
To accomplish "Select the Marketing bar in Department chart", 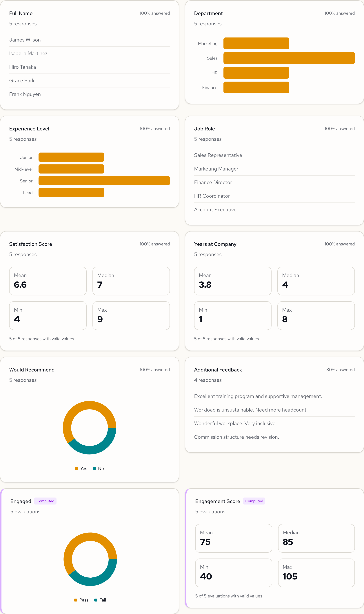I will 256,43.
